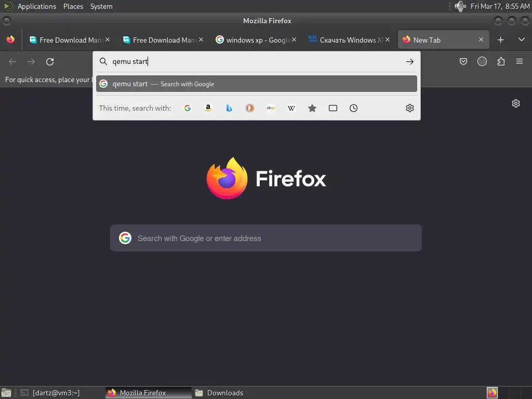Click the date and time clock
The image size is (532, 399).
500,6
